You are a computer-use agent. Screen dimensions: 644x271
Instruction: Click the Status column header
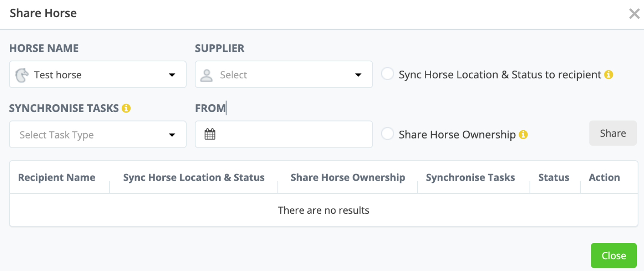(x=554, y=178)
